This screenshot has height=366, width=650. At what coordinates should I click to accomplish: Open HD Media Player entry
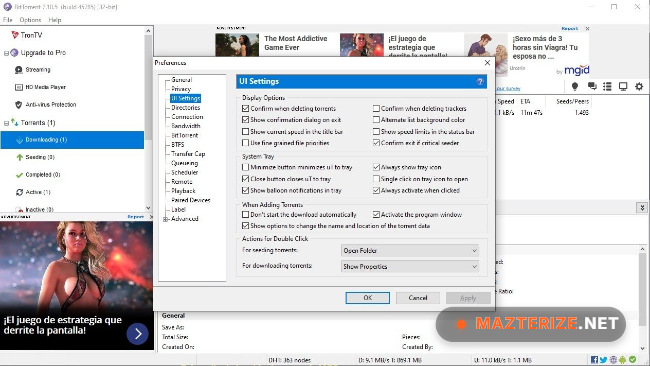(x=40, y=87)
